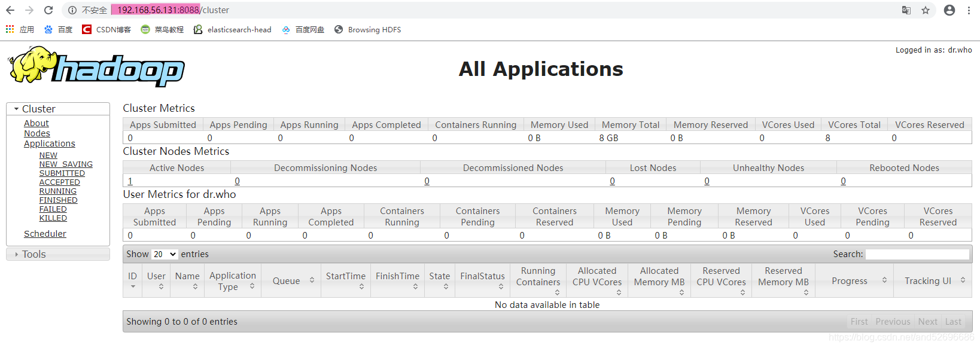980x348 pixels.
Task: Click the Hadoop elephant logo
Action: click(x=96, y=66)
